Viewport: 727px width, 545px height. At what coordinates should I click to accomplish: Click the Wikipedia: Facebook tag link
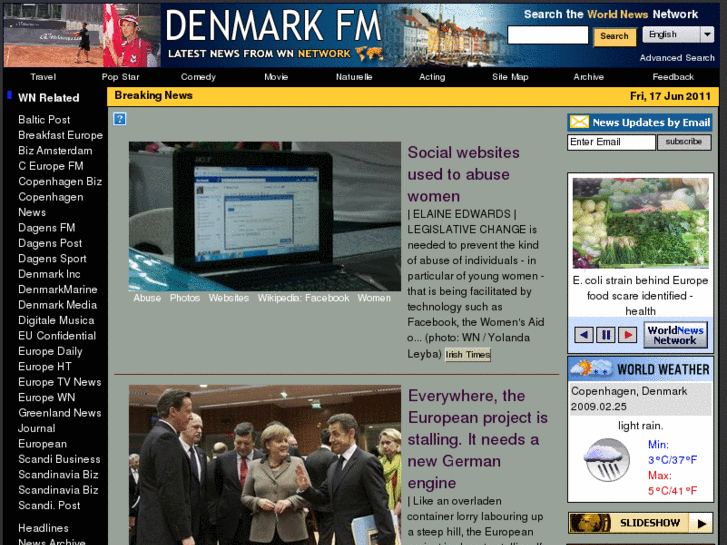303,298
